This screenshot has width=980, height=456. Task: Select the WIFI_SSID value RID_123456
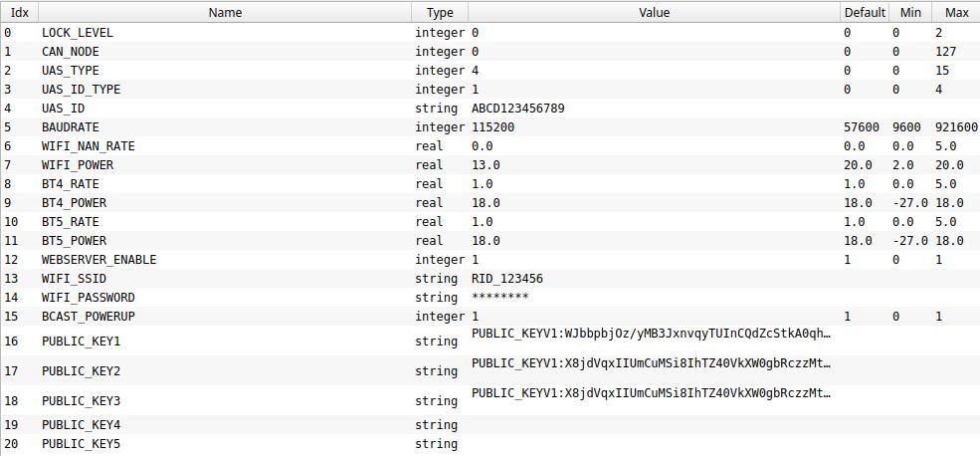(x=507, y=279)
